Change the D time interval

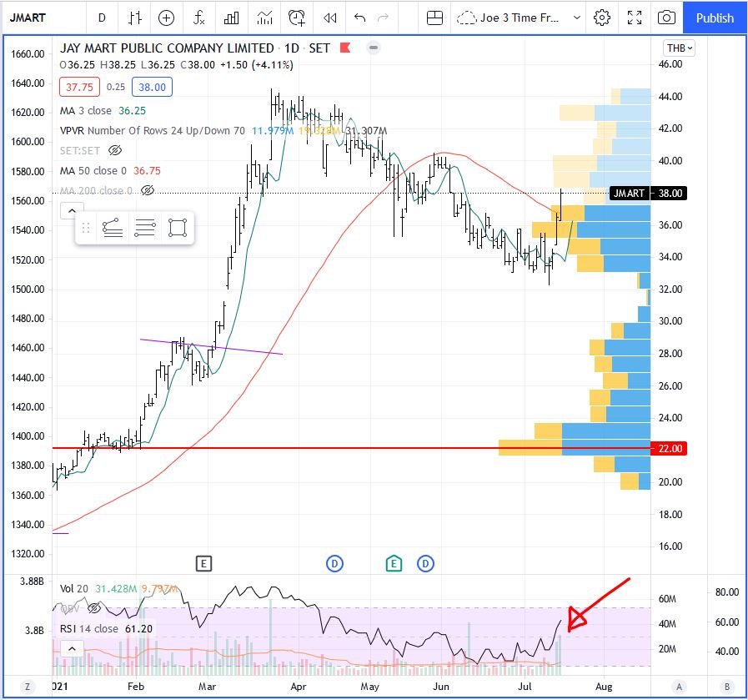point(102,18)
